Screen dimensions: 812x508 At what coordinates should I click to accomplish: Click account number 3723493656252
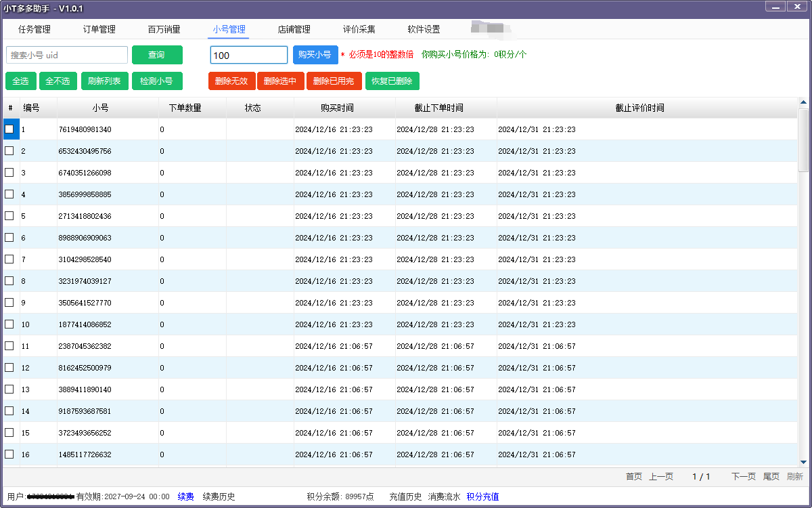click(85, 433)
